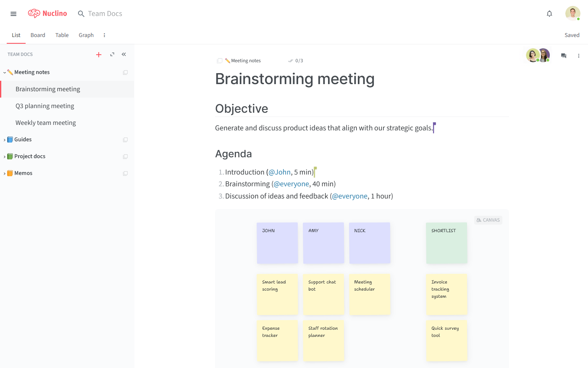Add a new item with the red plus icon
Image resolution: width=588 pixels, height=368 pixels.
(99, 55)
